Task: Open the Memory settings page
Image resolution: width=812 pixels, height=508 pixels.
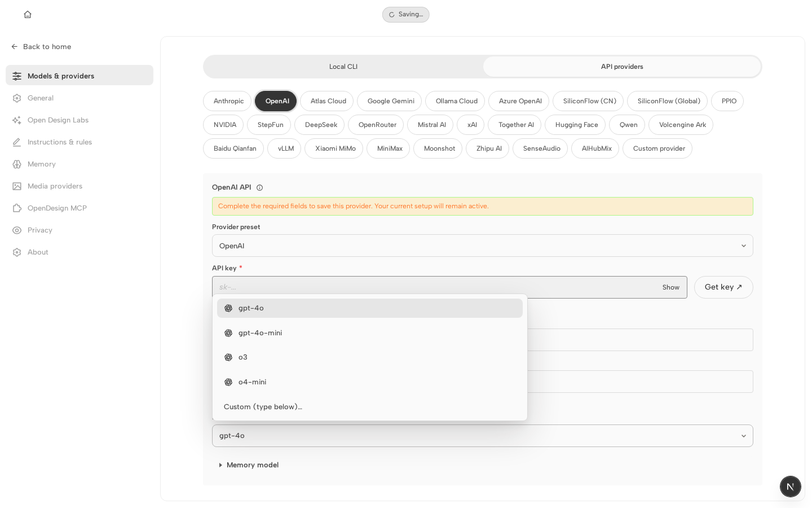Action: [x=80, y=164]
